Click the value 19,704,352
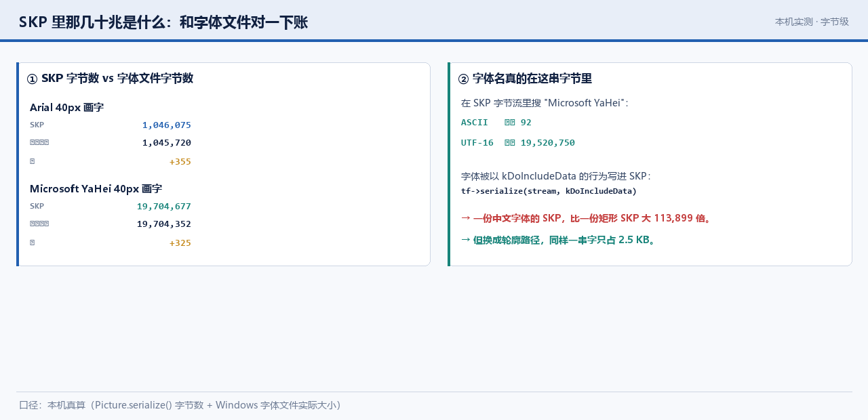The image size is (868, 420). (x=164, y=224)
